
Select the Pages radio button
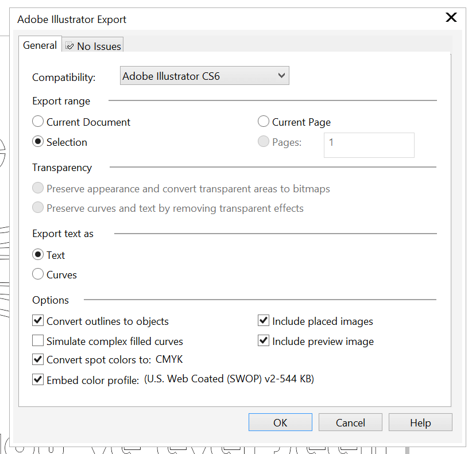(x=263, y=141)
